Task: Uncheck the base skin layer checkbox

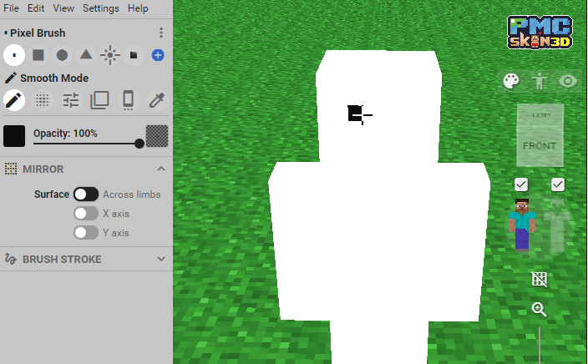Action: tap(521, 185)
